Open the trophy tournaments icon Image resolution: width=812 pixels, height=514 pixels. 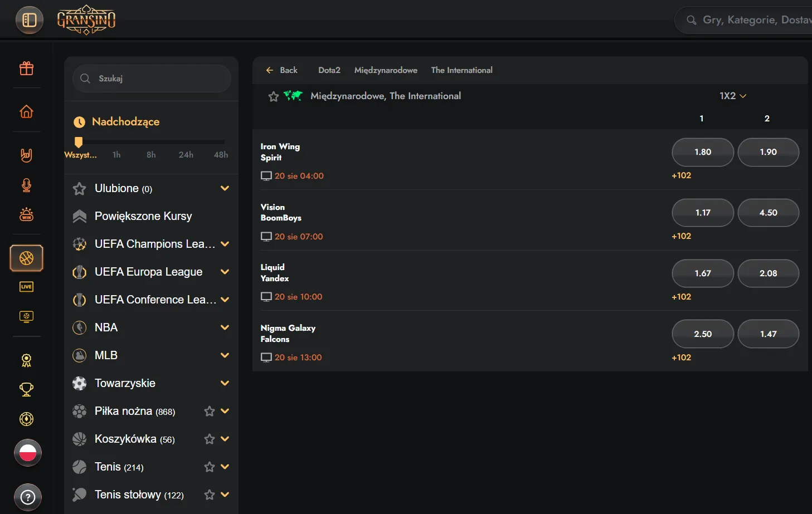(x=26, y=389)
